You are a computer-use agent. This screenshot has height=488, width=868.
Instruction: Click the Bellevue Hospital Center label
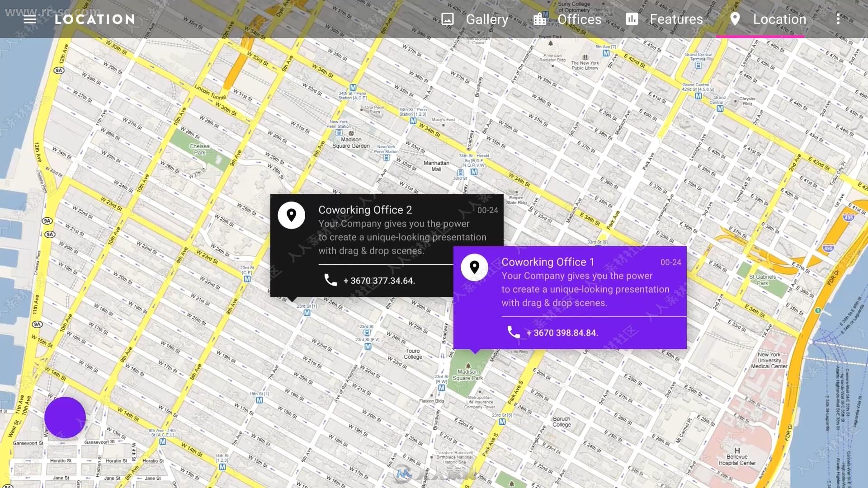point(737,460)
